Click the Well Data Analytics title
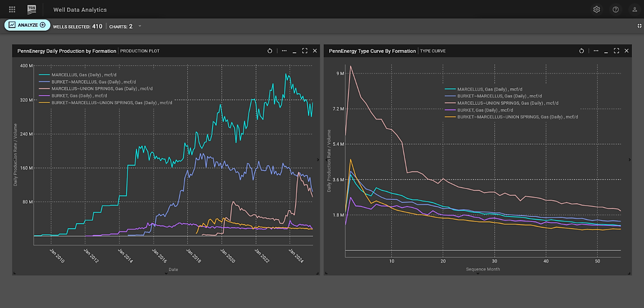Viewport: 644px width, 308px height. (80, 10)
